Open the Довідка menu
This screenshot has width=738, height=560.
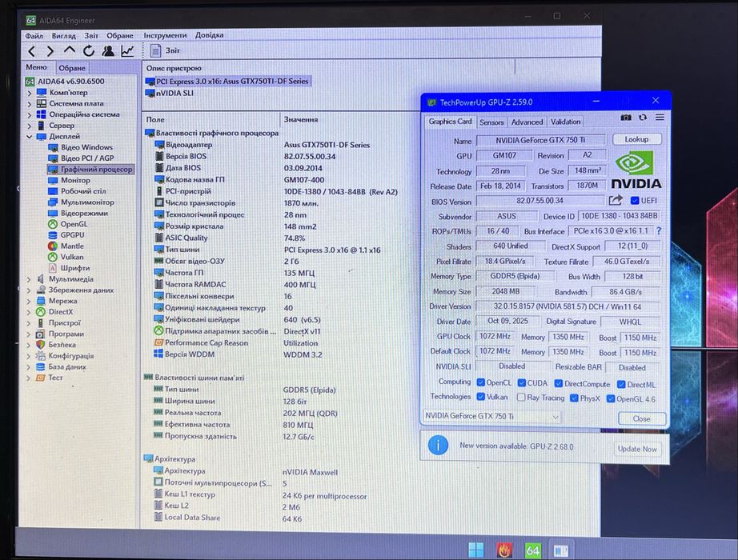(x=210, y=35)
